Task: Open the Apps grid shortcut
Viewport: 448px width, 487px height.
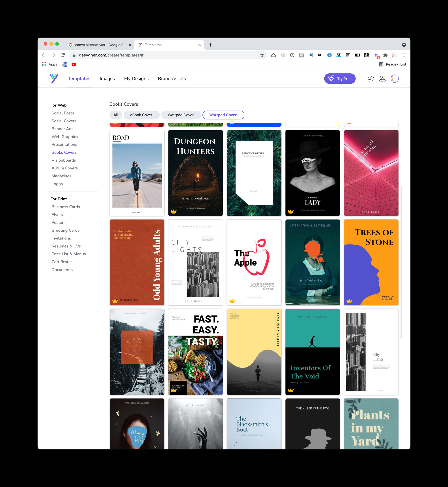Action: pyautogui.click(x=50, y=64)
